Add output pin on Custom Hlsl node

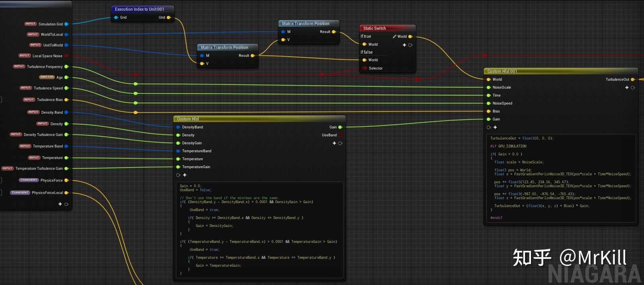click(334, 143)
